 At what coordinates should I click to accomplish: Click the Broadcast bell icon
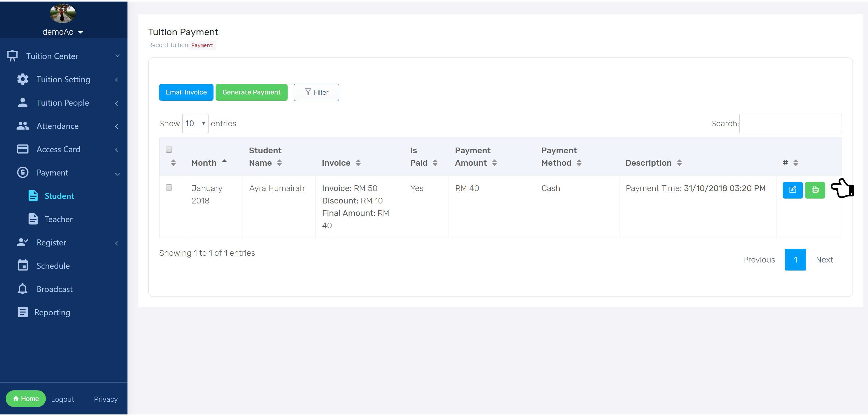pos(23,289)
